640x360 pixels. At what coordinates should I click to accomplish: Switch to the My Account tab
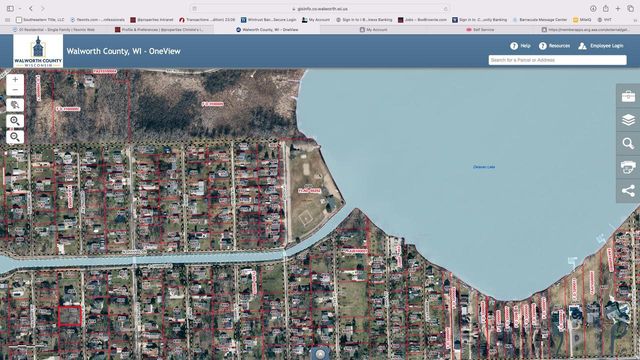point(374,30)
